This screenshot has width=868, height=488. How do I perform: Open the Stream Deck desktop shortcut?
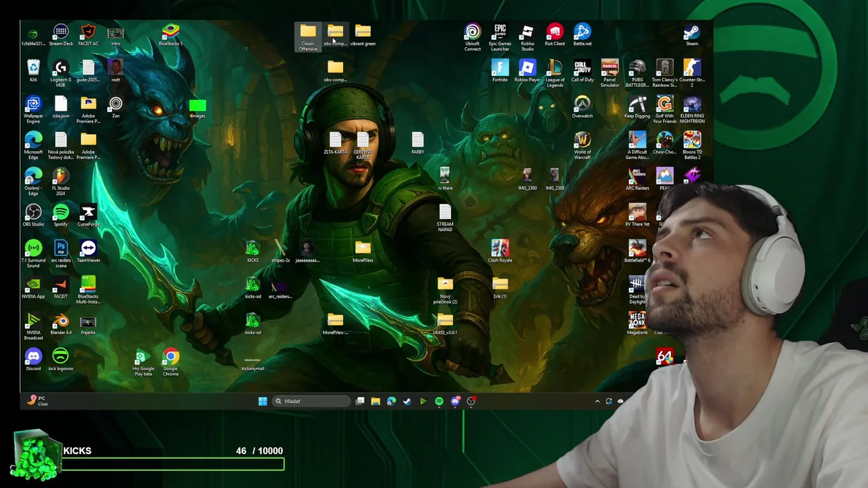(x=61, y=35)
